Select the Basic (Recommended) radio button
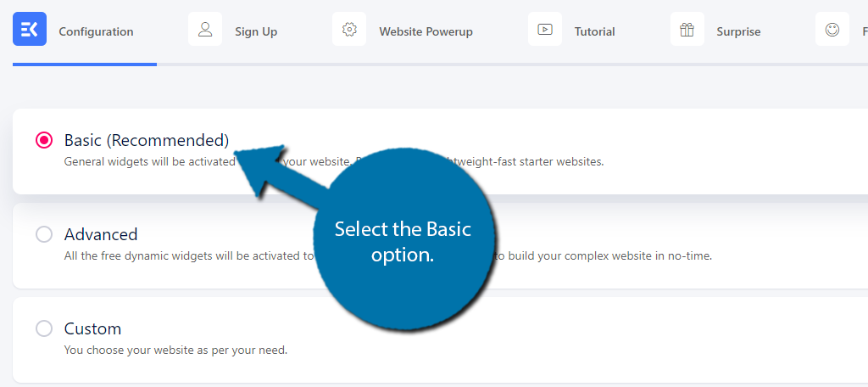 (x=44, y=140)
